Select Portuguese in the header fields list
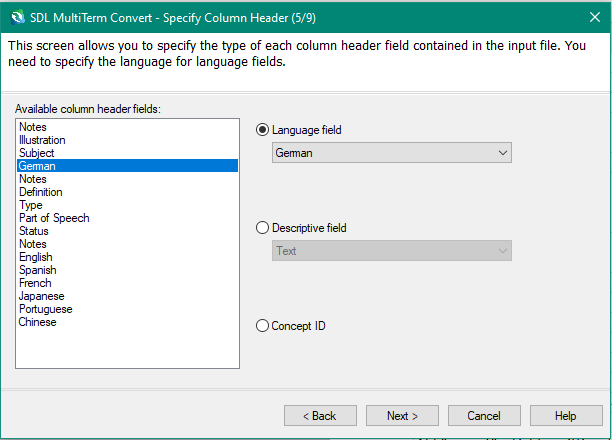 tap(45, 309)
